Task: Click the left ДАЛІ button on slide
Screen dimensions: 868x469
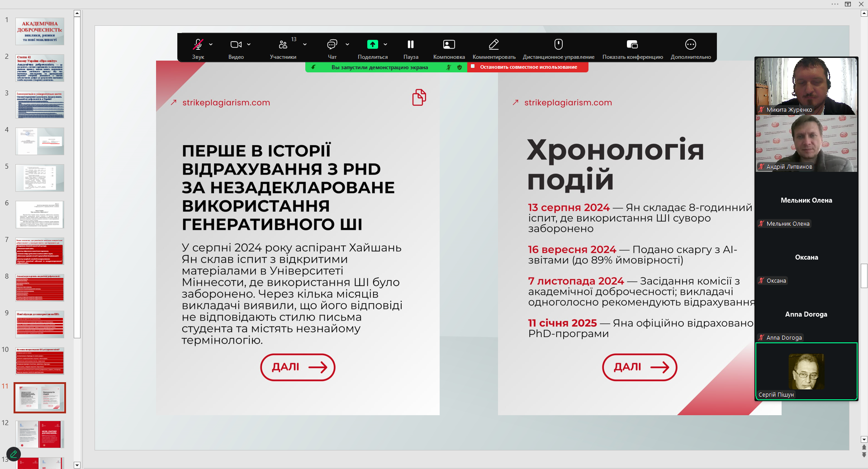Action: 298,367
